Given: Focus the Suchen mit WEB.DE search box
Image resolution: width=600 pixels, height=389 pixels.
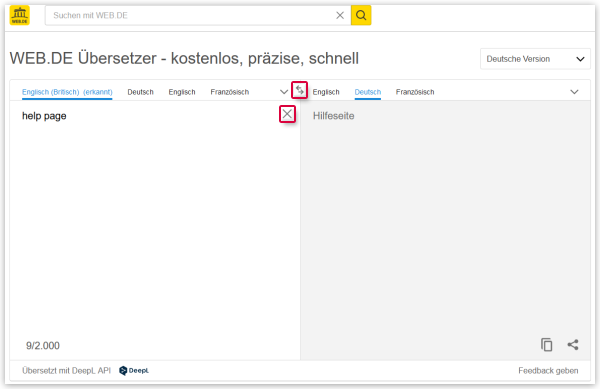Looking at the screenshot, I should pyautogui.click(x=198, y=15).
